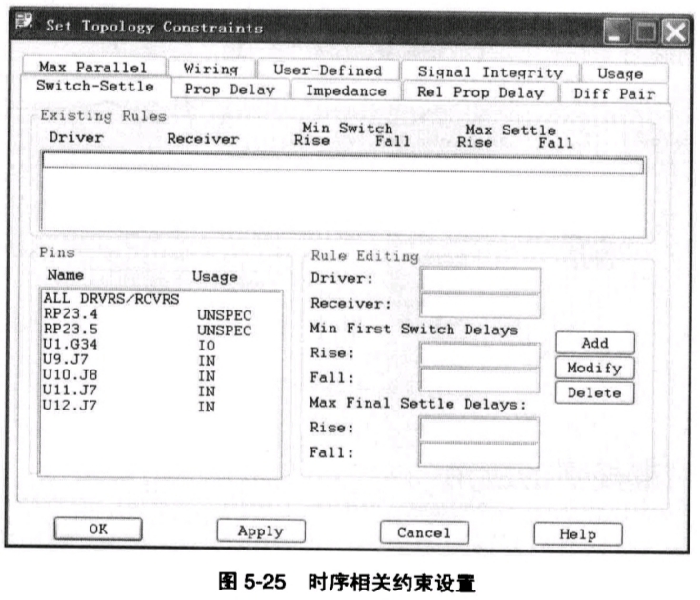Open Help for topology constraints
The height and width of the screenshot is (600, 700).
coord(578,534)
